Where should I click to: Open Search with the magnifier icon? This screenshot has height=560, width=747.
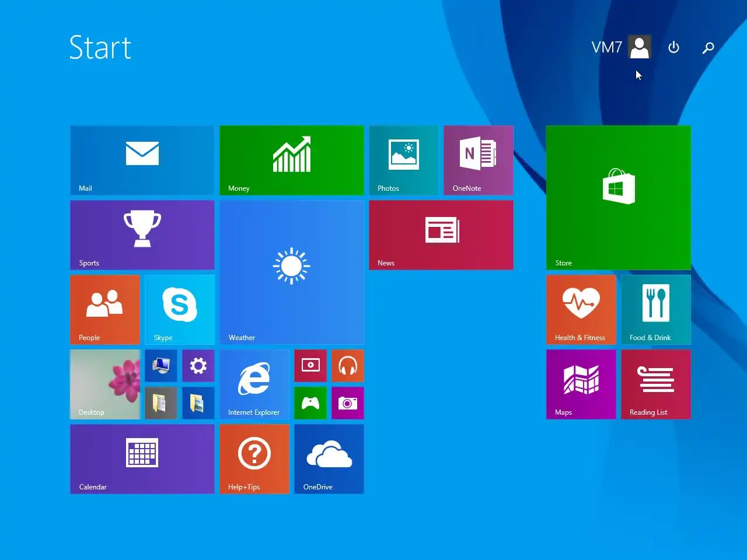pyautogui.click(x=708, y=47)
